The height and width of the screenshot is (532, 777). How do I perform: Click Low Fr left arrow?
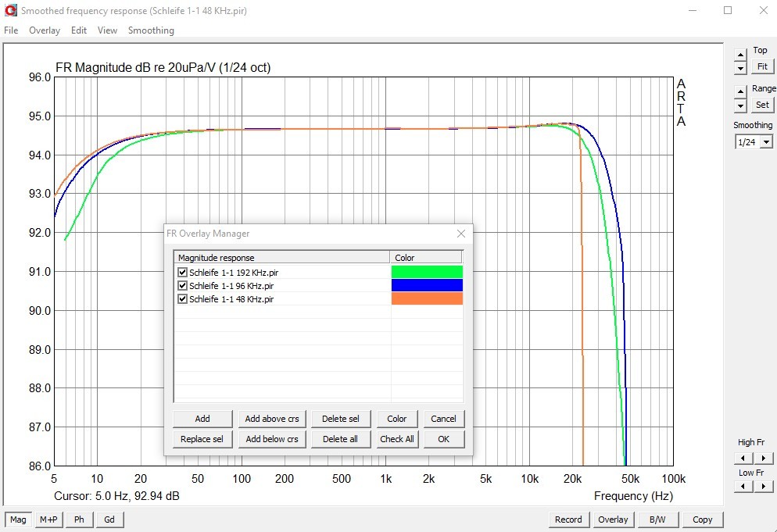tap(743, 487)
